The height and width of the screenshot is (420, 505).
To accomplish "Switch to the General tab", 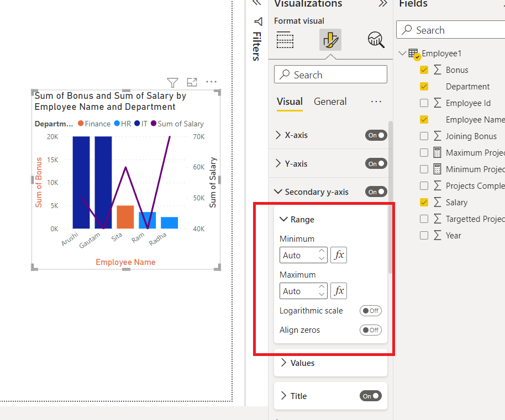I will click(330, 102).
